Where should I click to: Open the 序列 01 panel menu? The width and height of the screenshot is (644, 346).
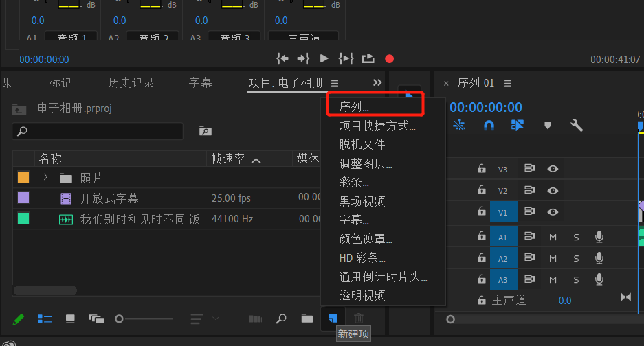[x=508, y=83]
